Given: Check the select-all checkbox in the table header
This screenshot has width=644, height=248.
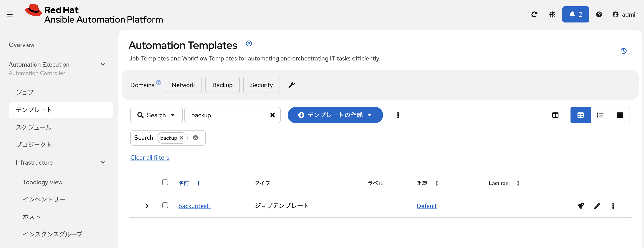Looking at the screenshot, I should point(165,182).
